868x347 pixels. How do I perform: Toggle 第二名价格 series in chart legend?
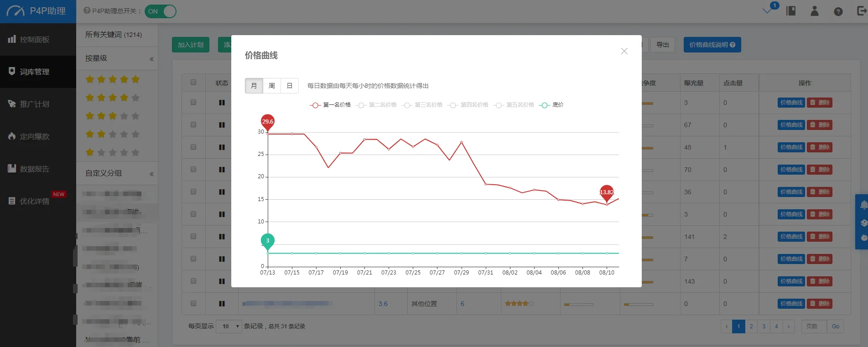point(377,105)
